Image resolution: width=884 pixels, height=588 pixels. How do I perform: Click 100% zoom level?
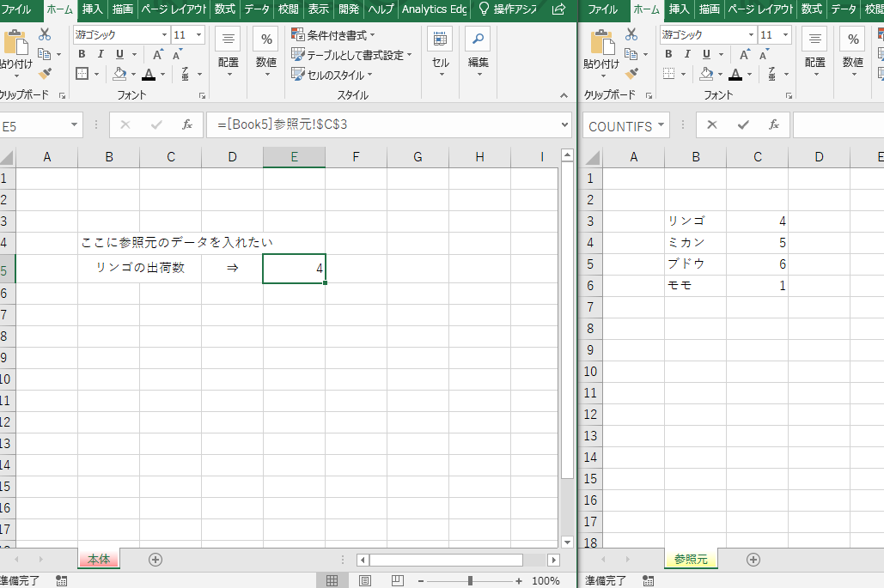coord(546,580)
